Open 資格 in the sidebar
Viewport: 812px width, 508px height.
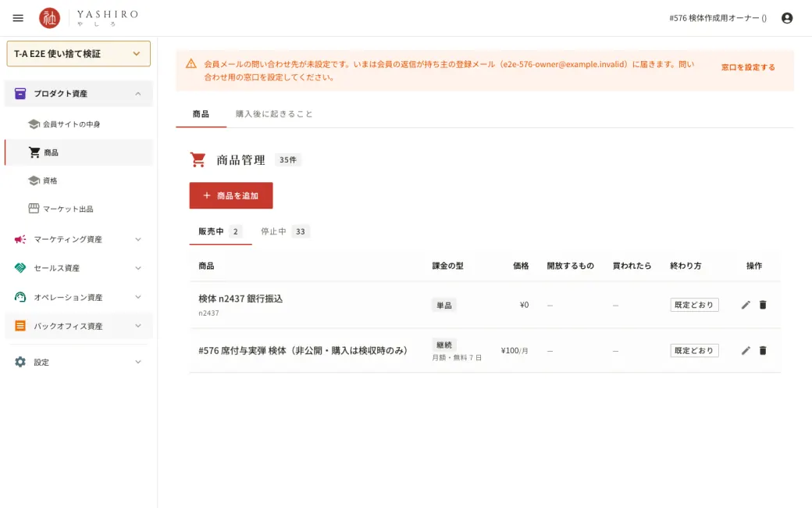(79, 181)
